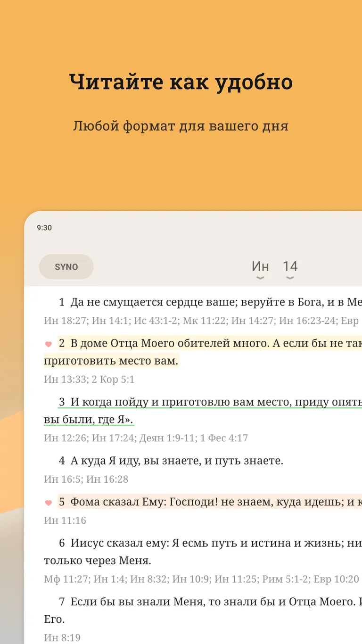Open cross-reference Ин 1:4
Viewport: 362px width, 644px height.
click(109, 579)
